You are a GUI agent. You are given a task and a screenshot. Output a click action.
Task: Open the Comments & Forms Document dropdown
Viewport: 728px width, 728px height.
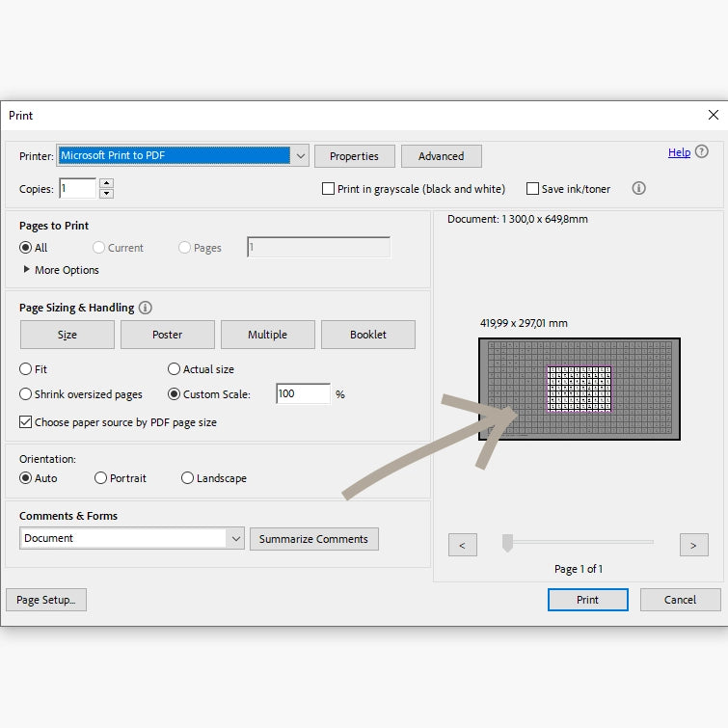(235, 539)
